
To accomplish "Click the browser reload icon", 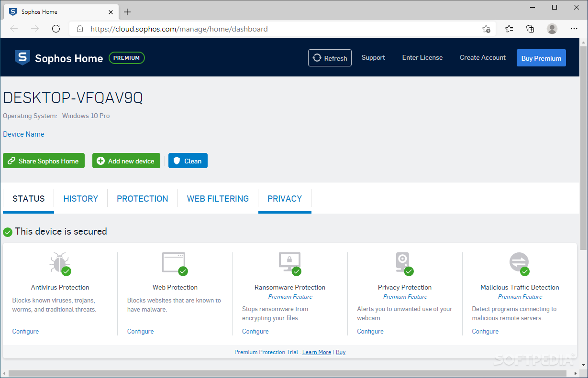I will click(56, 29).
